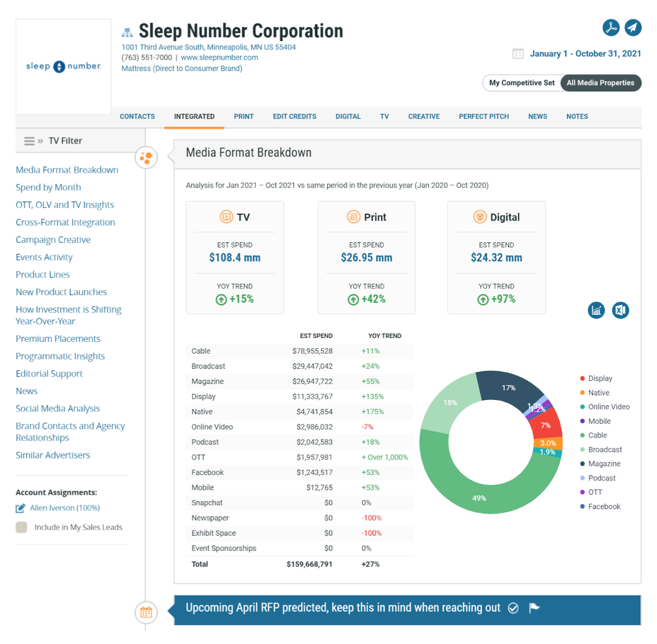Image resolution: width=657 pixels, height=644 pixels.
Task: Click the 1001 Third Avenue South address link
Action: click(209, 47)
